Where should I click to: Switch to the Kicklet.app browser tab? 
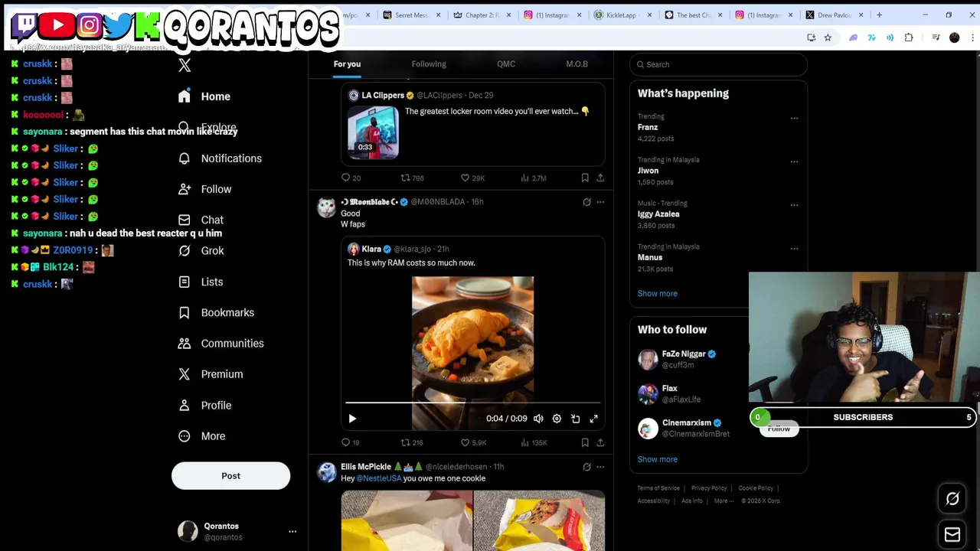point(622,15)
